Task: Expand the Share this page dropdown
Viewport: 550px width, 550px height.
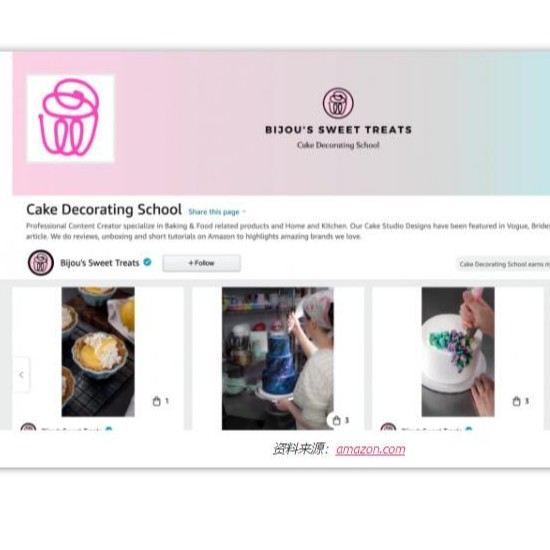Action: point(217,212)
